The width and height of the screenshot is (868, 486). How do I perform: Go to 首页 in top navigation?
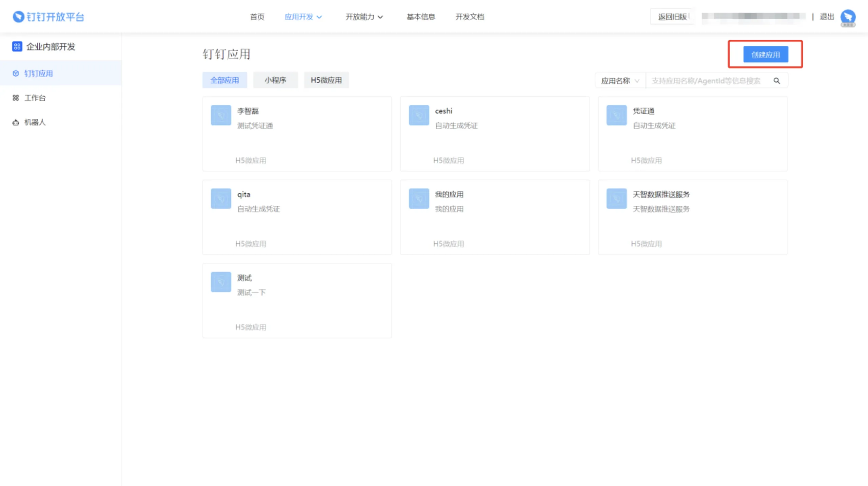point(257,17)
